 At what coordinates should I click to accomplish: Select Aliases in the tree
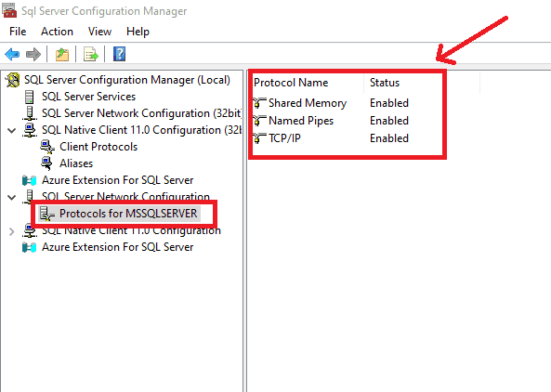tap(76, 163)
